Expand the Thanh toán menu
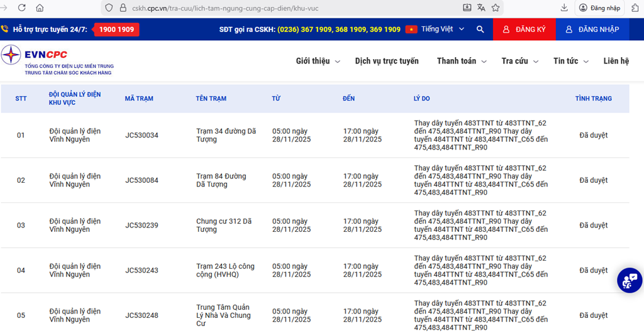 click(461, 61)
